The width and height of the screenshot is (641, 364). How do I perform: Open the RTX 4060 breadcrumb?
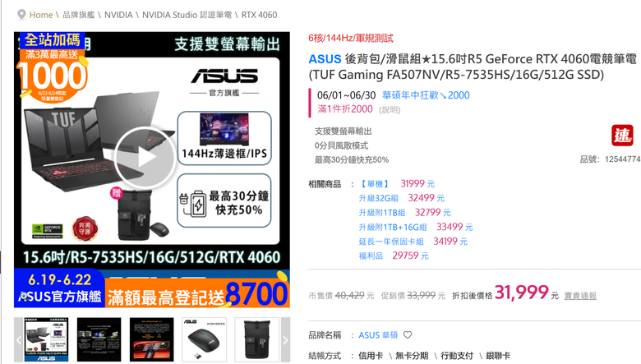click(x=259, y=15)
